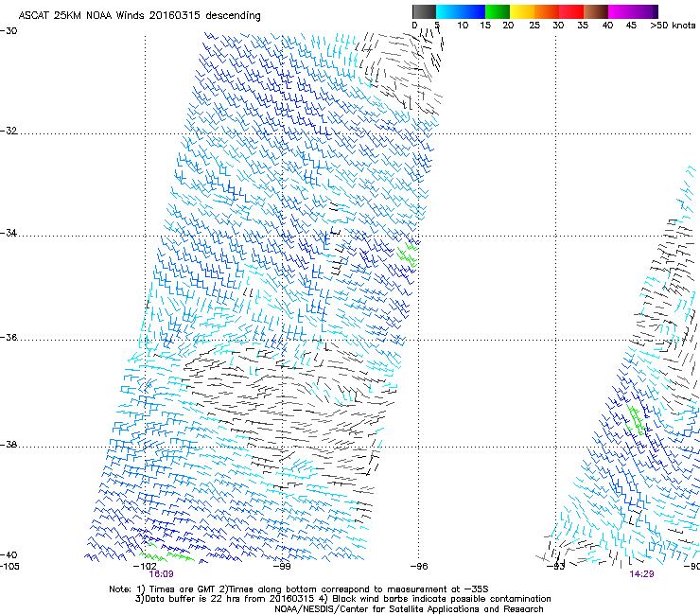The image size is (700, 615).
Task: Click the -36 latitude axis label
Action: click(9, 337)
